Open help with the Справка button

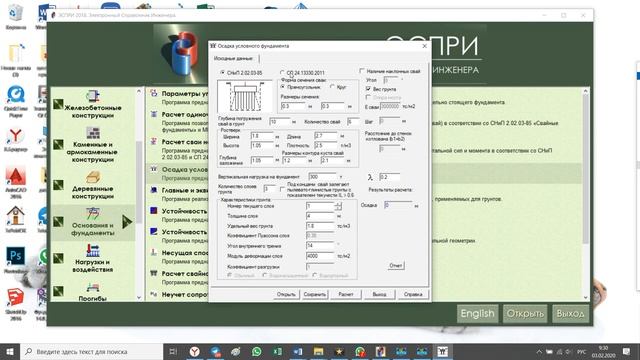(413, 294)
